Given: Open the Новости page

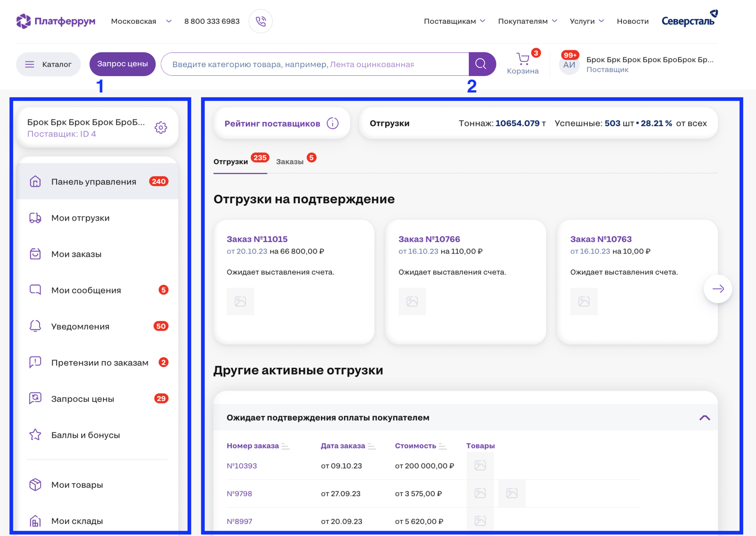Looking at the screenshot, I should tap(632, 21).
